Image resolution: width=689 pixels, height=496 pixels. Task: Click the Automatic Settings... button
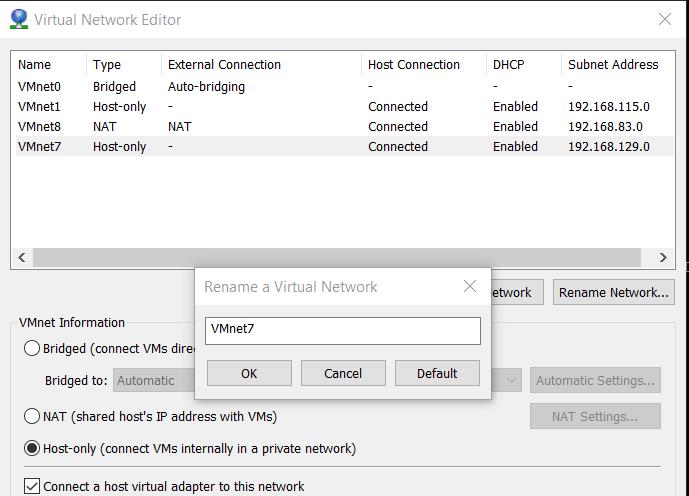(x=595, y=380)
